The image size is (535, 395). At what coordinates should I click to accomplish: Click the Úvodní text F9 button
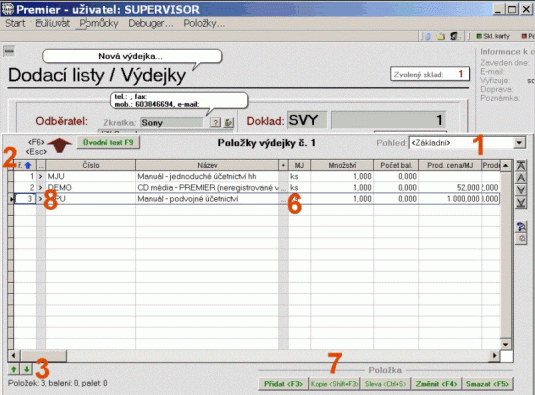[108, 143]
